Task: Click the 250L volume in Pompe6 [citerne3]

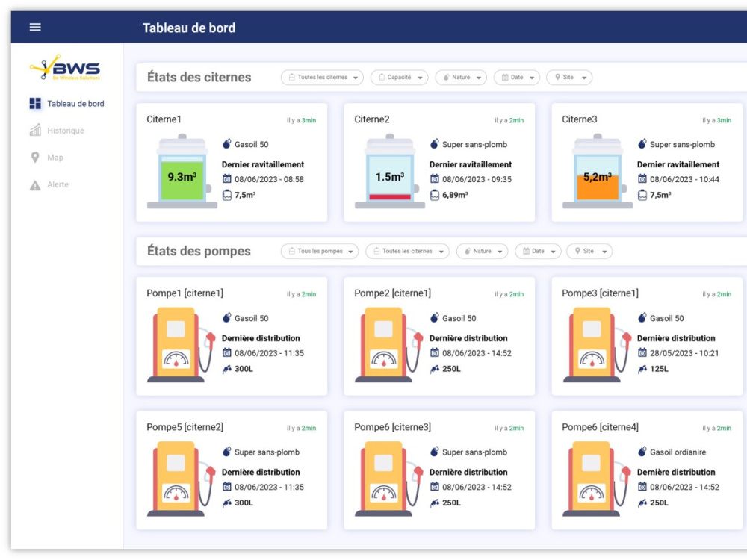Action: pyautogui.click(x=451, y=503)
